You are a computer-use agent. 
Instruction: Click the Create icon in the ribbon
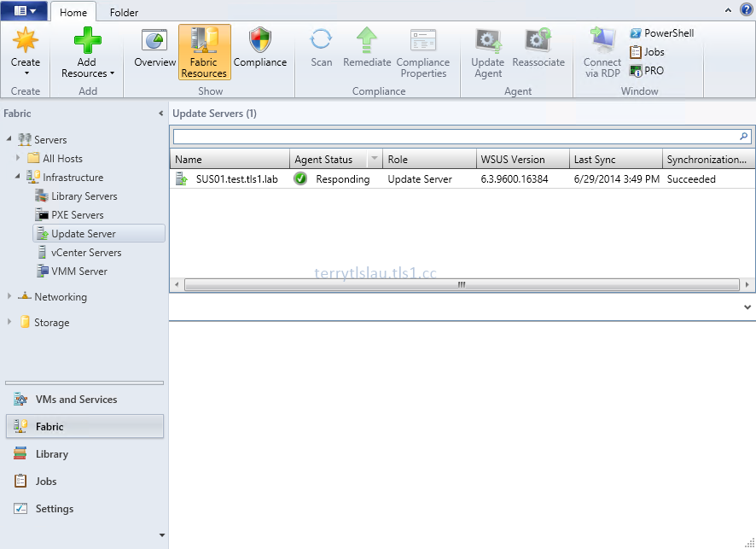26,51
